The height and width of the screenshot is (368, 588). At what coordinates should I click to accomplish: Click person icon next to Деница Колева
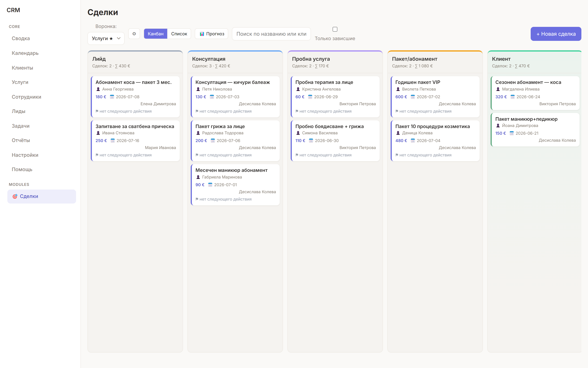pos(398,133)
